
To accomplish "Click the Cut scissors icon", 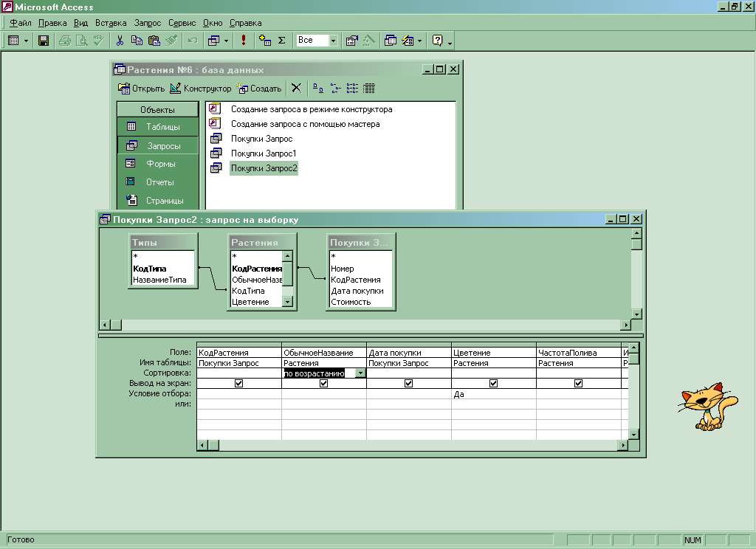I will tap(120, 41).
